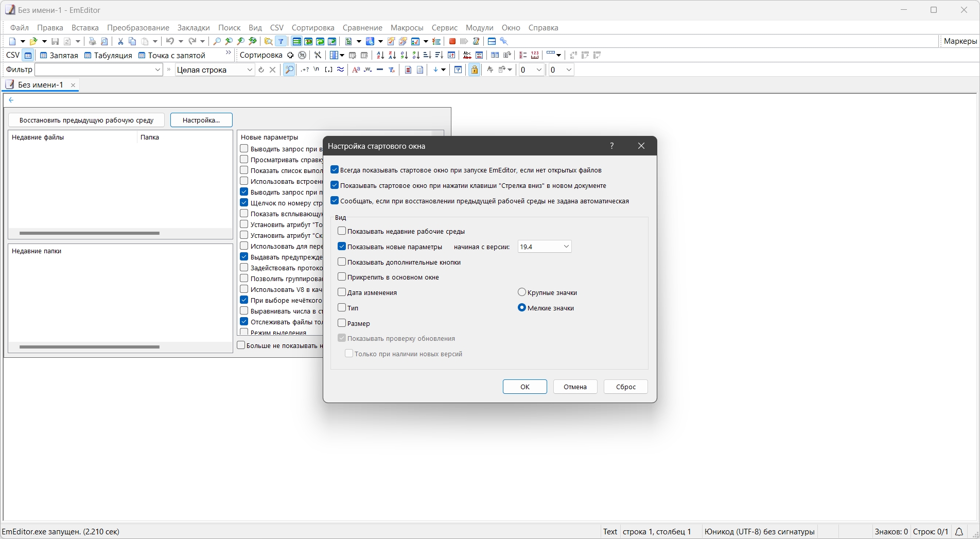Click the Open file folder icon
The height and width of the screenshot is (539, 980).
coord(33,41)
